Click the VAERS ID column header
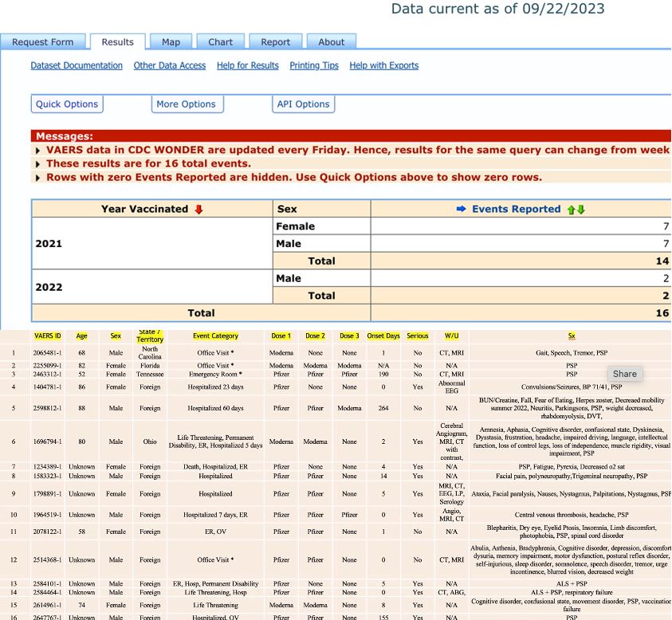 click(x=47, y=336)
